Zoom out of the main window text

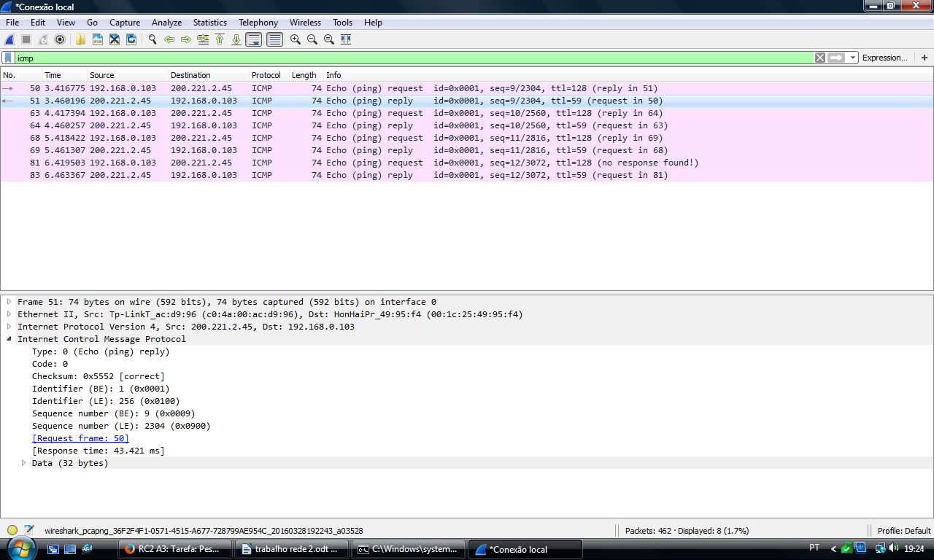pos(312,39)
